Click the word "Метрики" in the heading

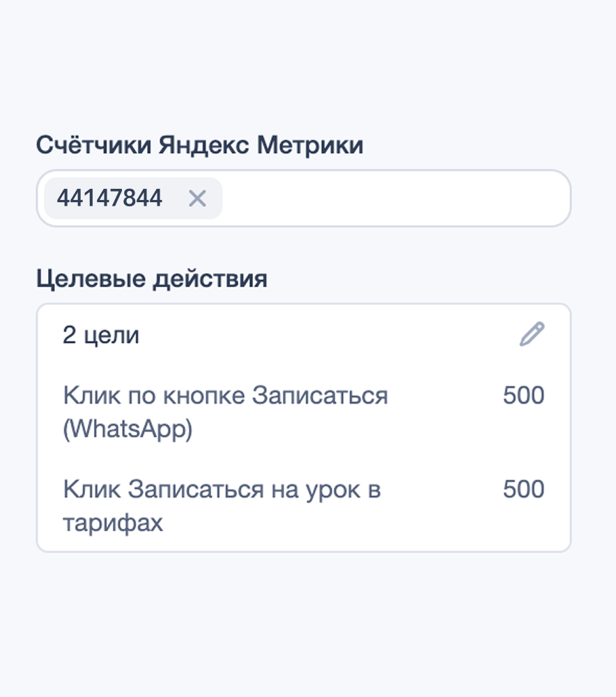coord(310,146)
